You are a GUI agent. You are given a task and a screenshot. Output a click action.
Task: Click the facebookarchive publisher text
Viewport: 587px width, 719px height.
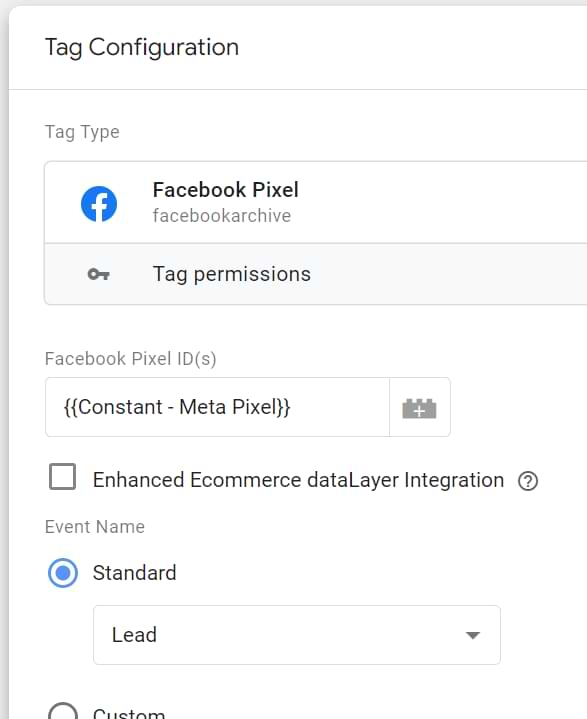point(222,216)
